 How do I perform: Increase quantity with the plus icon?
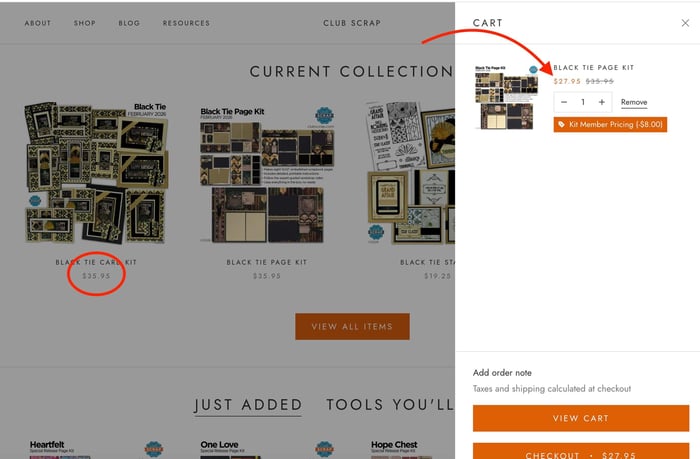click(x=601, y=102)
